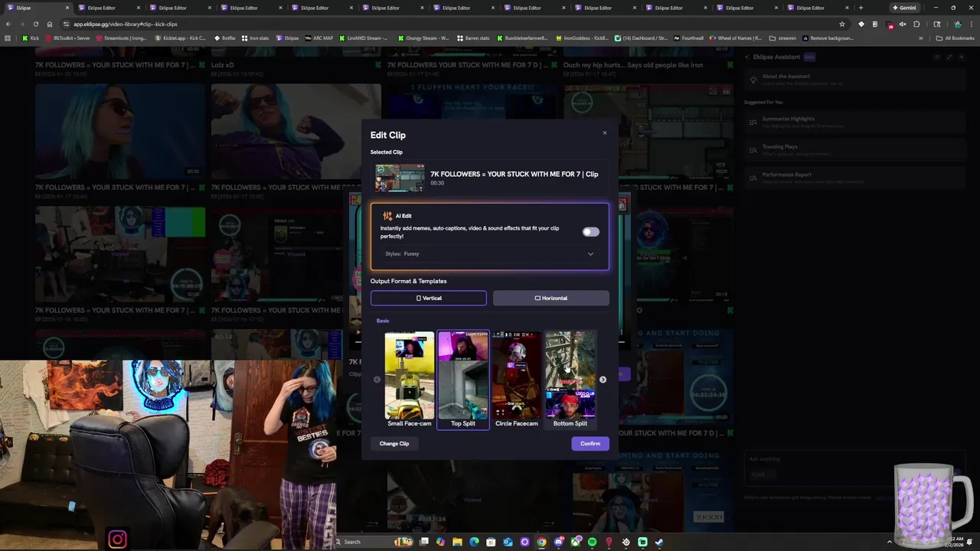
Task: Select the Vertical output format
Action: tap(429, 298)
